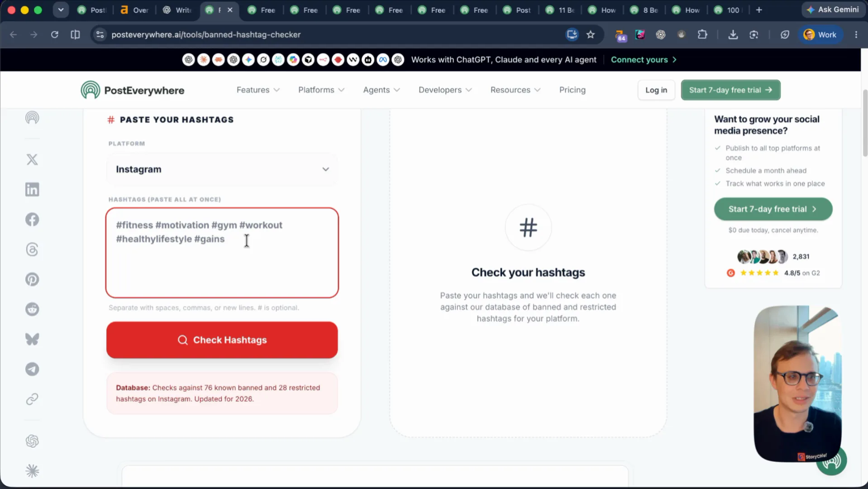
Task: Click the Connect yours link
Action: (644, 60)
